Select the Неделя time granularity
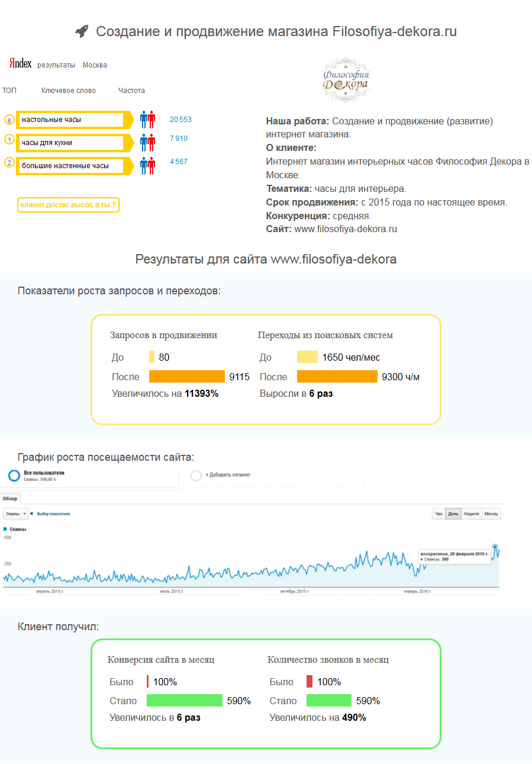 [471, 514]
